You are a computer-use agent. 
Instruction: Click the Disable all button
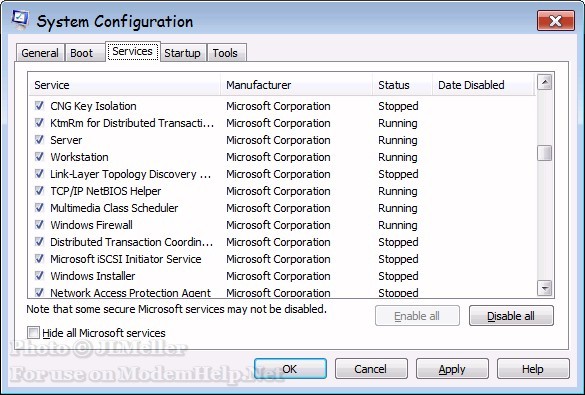pyautogui.click(x=511, y=316)
